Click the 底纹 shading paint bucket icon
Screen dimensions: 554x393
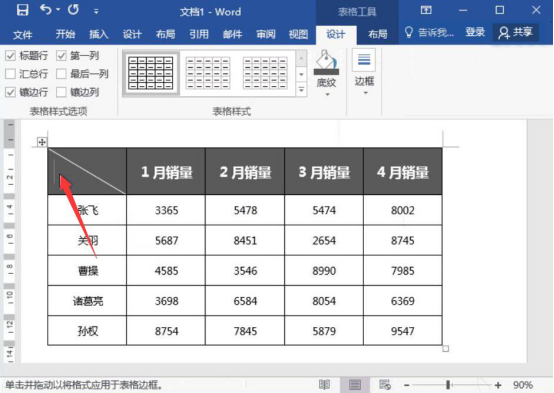pos(326,63)
